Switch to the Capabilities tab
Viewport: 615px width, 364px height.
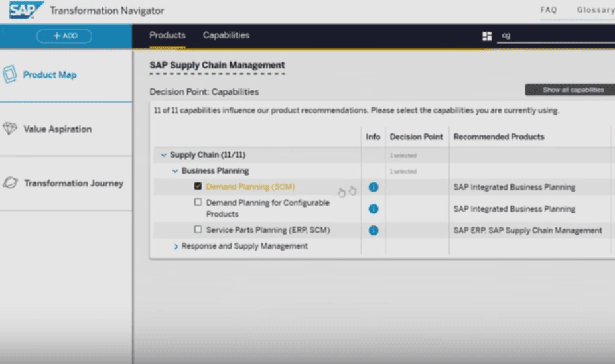pyautogui.click(x=226, y=35)
